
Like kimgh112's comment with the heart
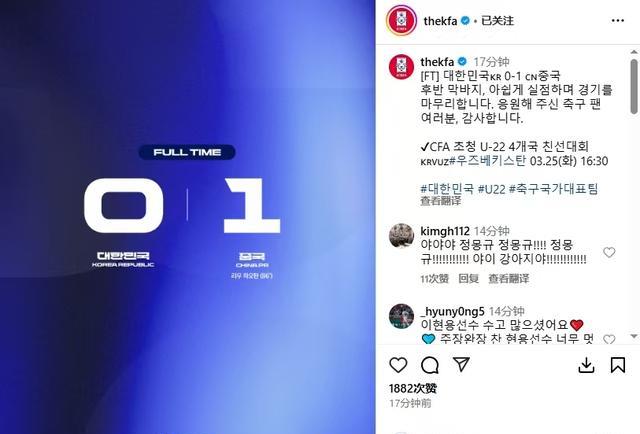609,252
